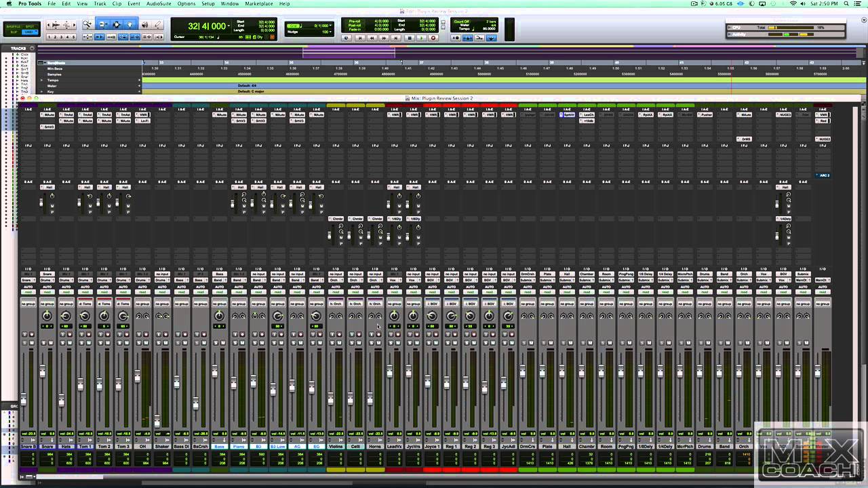Expand the Tempo ruler
868x488 pixels.
click(41, 80)
